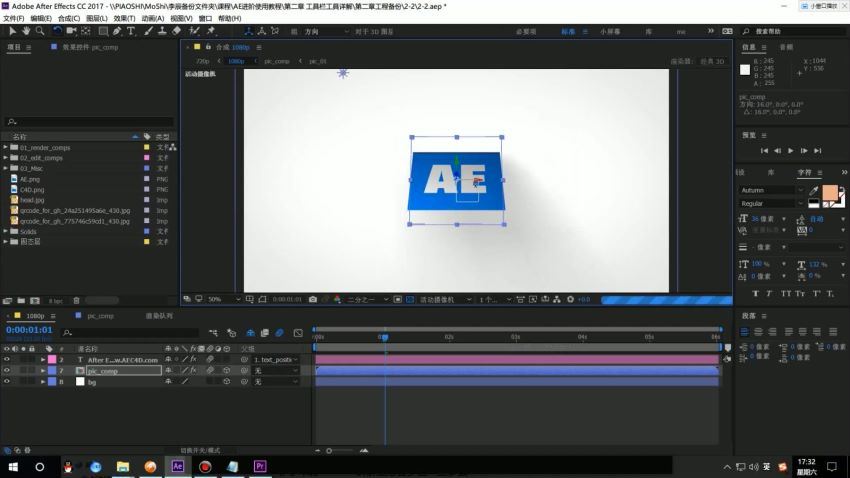850x478 pixels.
Task: Click the eyedropper in Character panel
Action: [814, 190]
